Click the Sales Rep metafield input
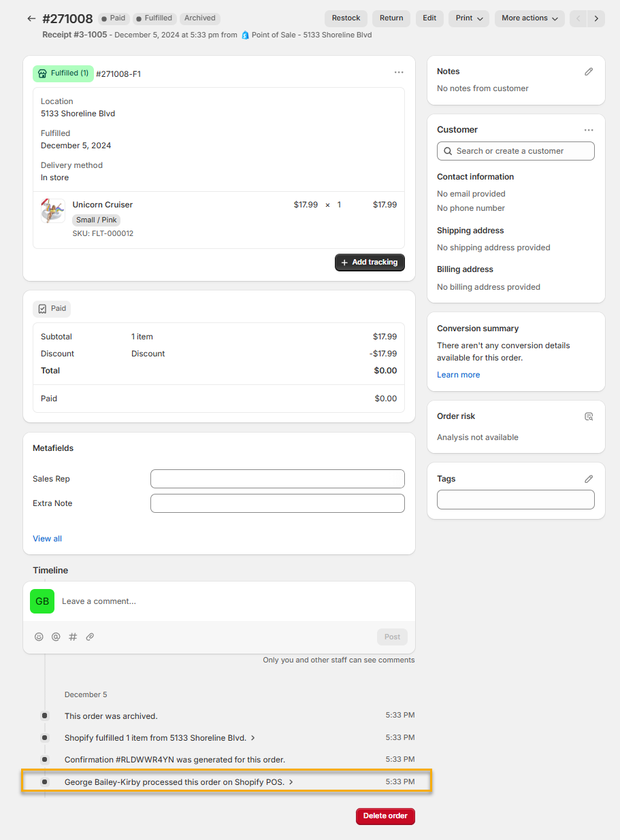Viewport: 620px width, 840px height. coord(277,479)
